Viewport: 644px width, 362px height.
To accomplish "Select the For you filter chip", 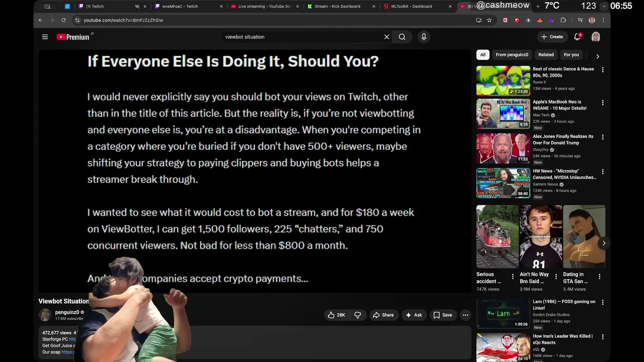I will tap(571, 55).
